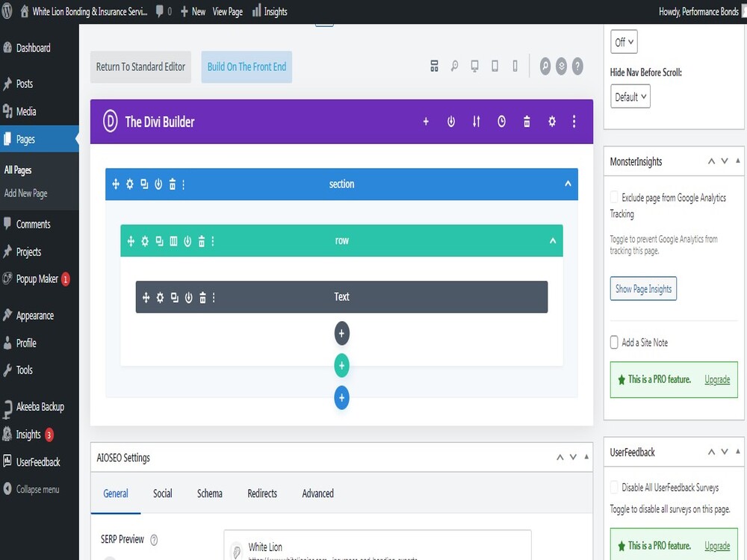
Task: Click Show Page Insights
Action: tap(643, 289)
